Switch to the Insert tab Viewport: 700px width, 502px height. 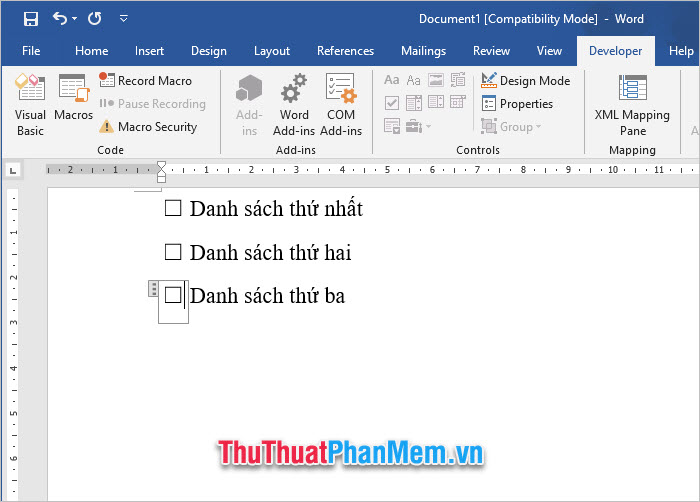(149, 51)
